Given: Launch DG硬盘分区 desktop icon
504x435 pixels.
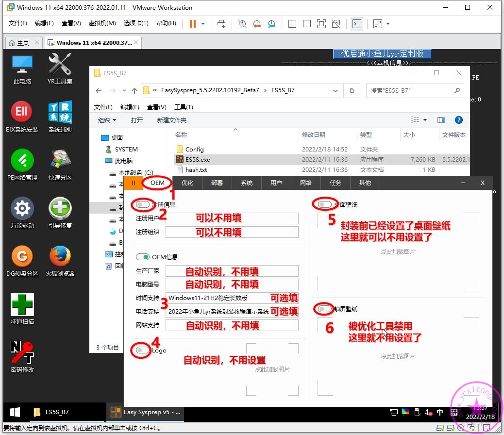Looking at the screenshot, I should [22, 261].
